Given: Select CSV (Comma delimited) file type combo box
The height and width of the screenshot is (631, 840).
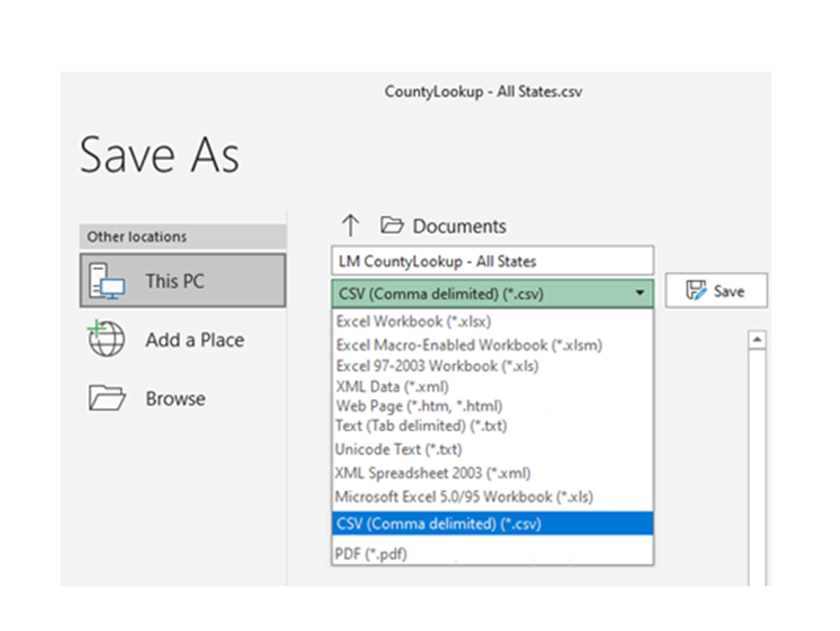Looking at the screenshot, I should [493, 293].
